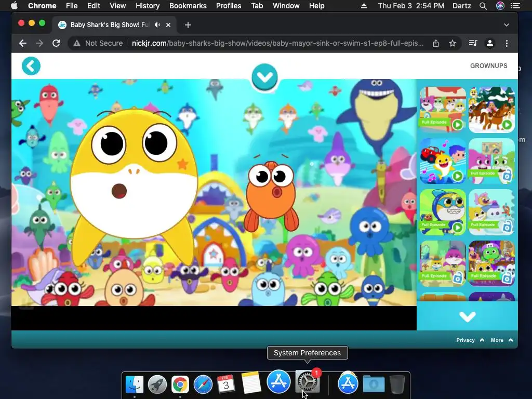The width and height of the screenshot is (532, 399).
Task: Open the Apple menu
Action: (14, 5)
